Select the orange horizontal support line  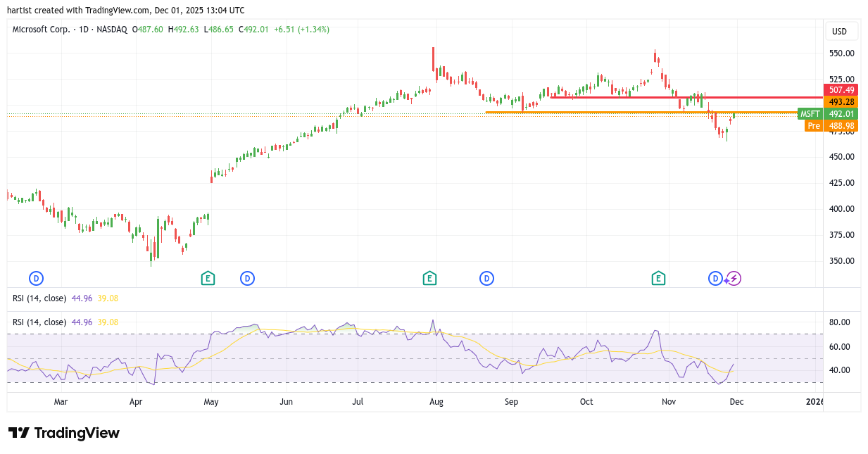pos(598,112)
